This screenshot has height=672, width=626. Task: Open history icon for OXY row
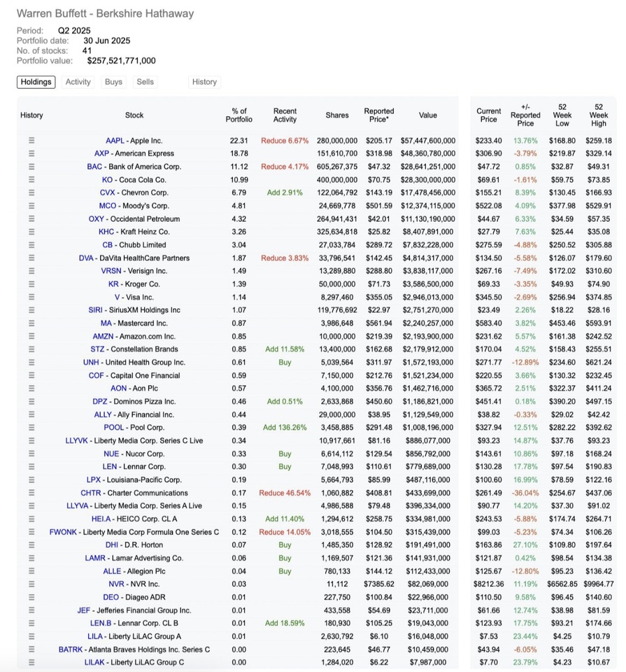[31, 219]
